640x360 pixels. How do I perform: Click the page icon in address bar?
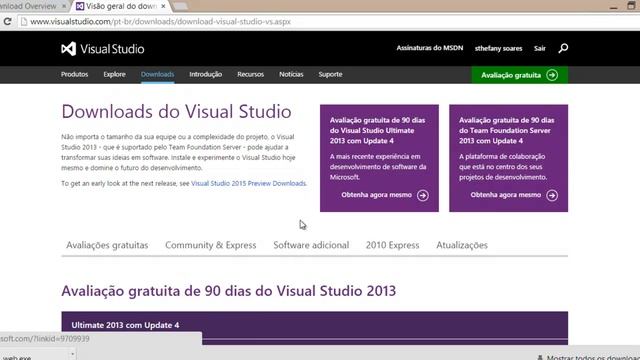pyautogui.click(x=24, y=22)
